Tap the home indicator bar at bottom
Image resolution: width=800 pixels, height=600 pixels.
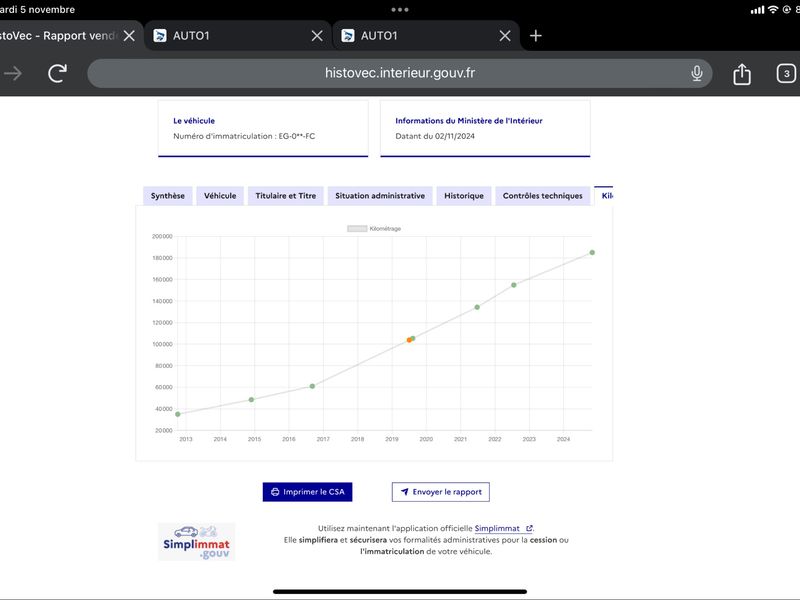point(400,592)
